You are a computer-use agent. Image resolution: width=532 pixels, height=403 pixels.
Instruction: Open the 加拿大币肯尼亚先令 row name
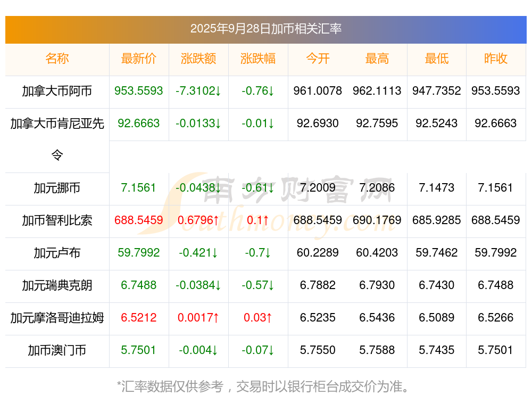tap(57, 124)
